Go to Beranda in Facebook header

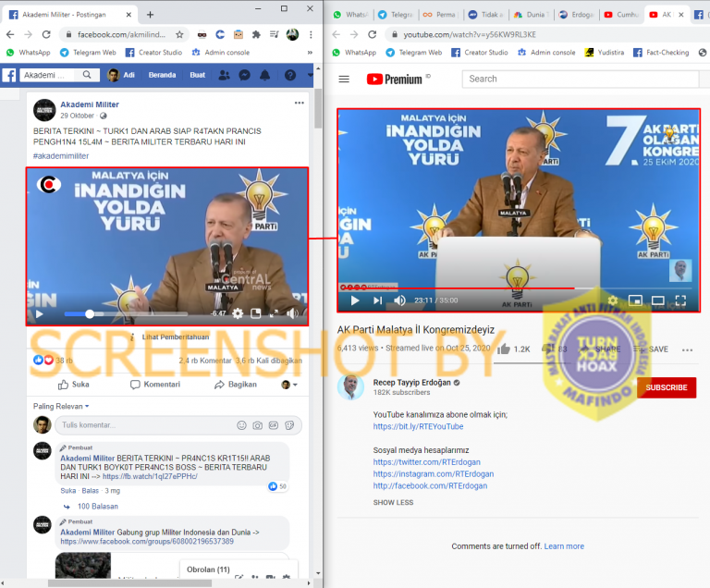click(162, 75)
